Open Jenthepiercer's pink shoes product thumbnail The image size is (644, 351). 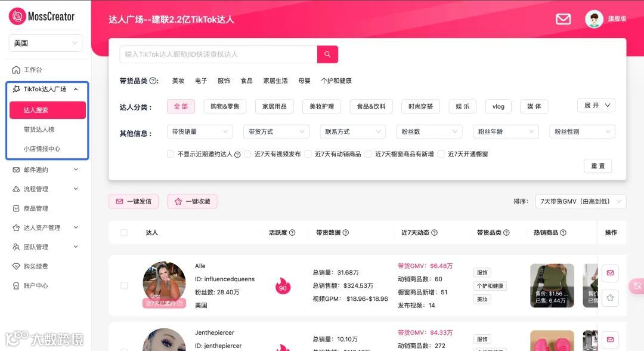pos(552,341)
